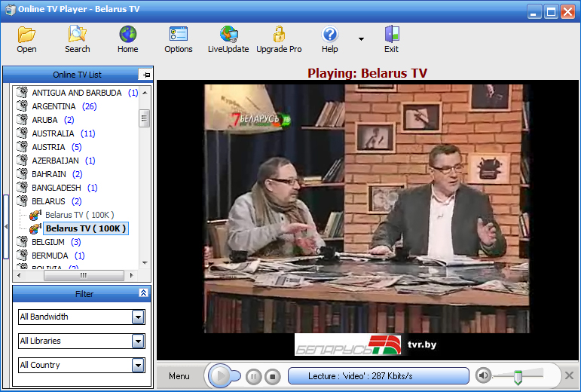Open the All Libraries dropdown
581x392 pixels.
138,341
